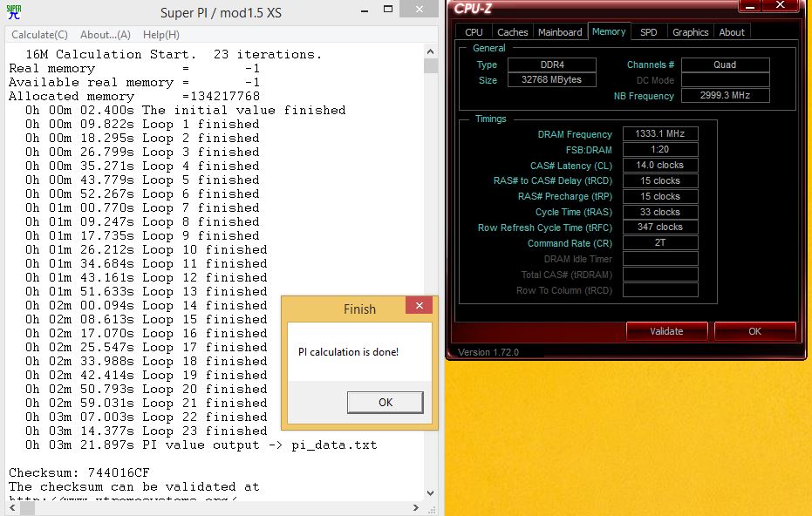The width and height of the screenshot is (812, 516).
Task: Click the tRFC value 347 clocks
Action: (x=660, y=227)
